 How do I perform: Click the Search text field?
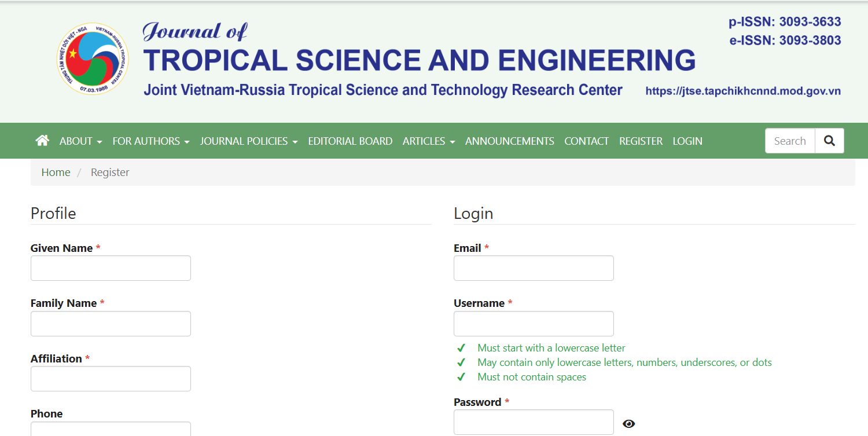coord(790,141)
